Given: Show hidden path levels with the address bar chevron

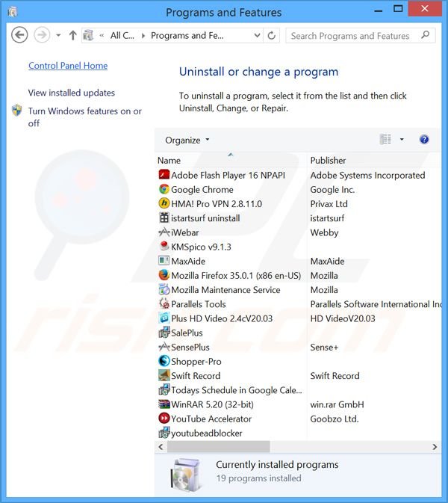Looking at the screenshot, I should tap(102, 36).
